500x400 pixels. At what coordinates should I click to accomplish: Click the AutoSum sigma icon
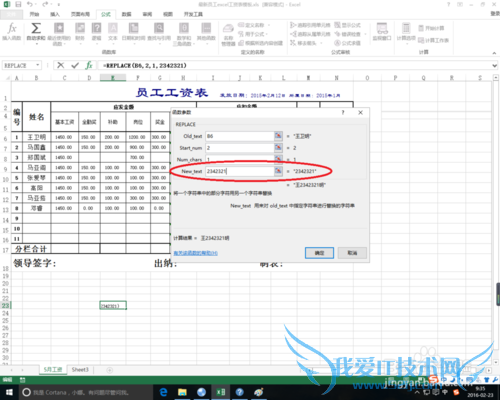36,29
